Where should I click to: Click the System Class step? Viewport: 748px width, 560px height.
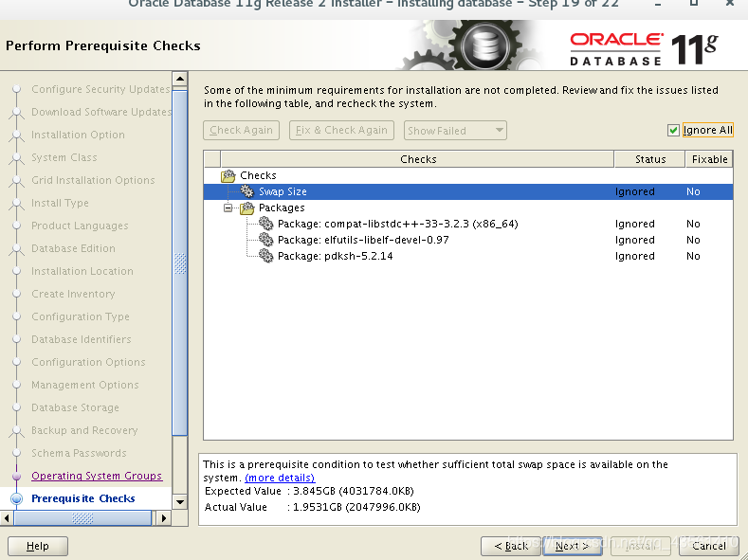(x=64, y=157)
